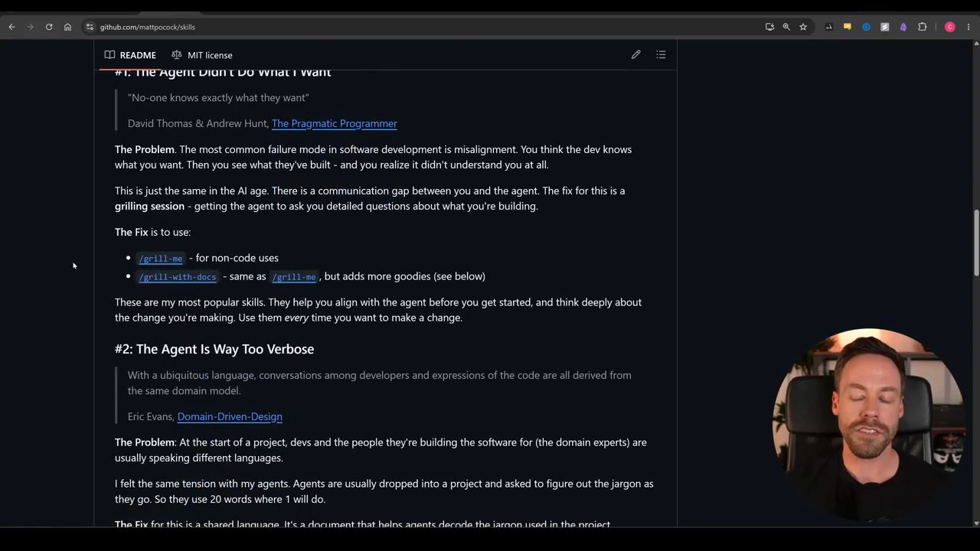
Task: Open the Extensions puzzle menu
Action: point(922,27)
